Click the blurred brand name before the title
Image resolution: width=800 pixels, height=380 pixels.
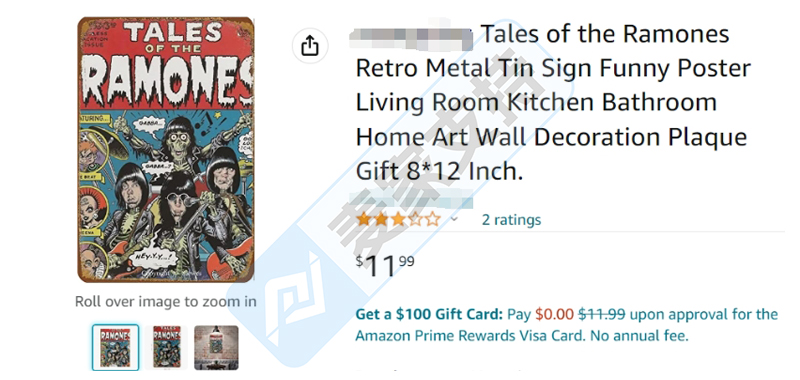point(412,36)
